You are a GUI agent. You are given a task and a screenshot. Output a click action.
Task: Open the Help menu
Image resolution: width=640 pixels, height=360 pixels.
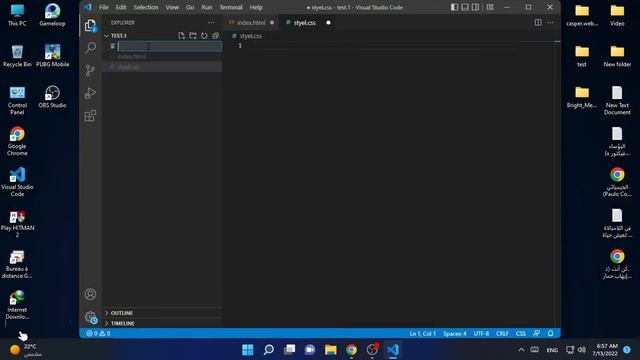click(x=256, y=7)
